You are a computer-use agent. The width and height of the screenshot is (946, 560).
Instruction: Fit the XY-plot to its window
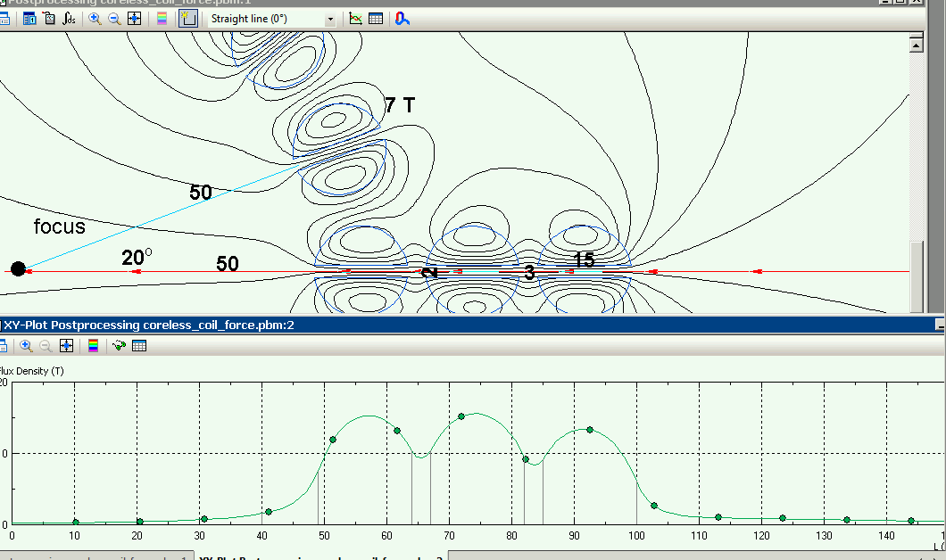pyautogui.click(x=66, y=346)
